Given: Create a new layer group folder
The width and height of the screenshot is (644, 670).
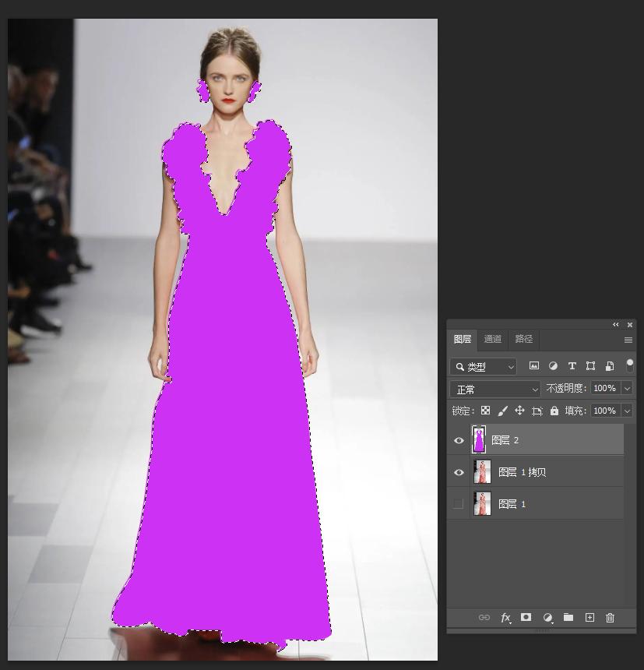Looking at the screenshot, I should pyautogui.click(x=568, y=617).
